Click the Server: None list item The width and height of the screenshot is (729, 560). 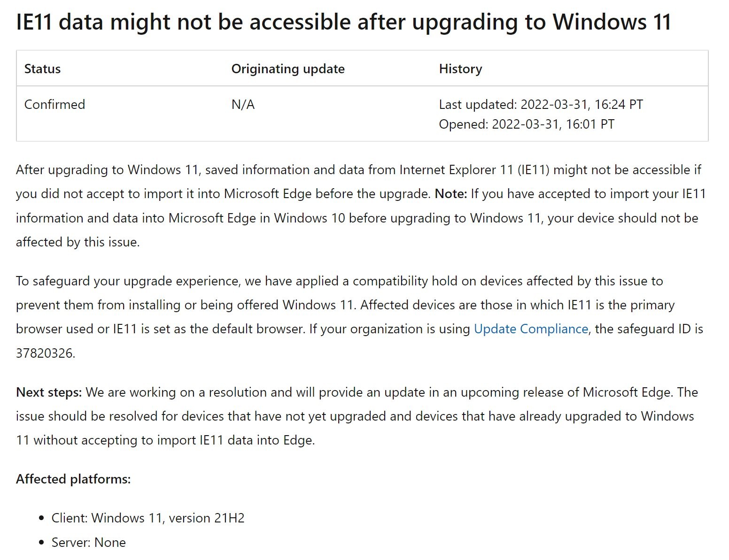click(x=89, y=543)
